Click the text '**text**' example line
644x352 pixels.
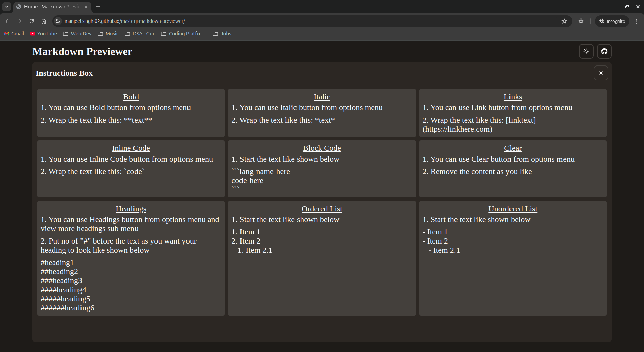(96, 120)
